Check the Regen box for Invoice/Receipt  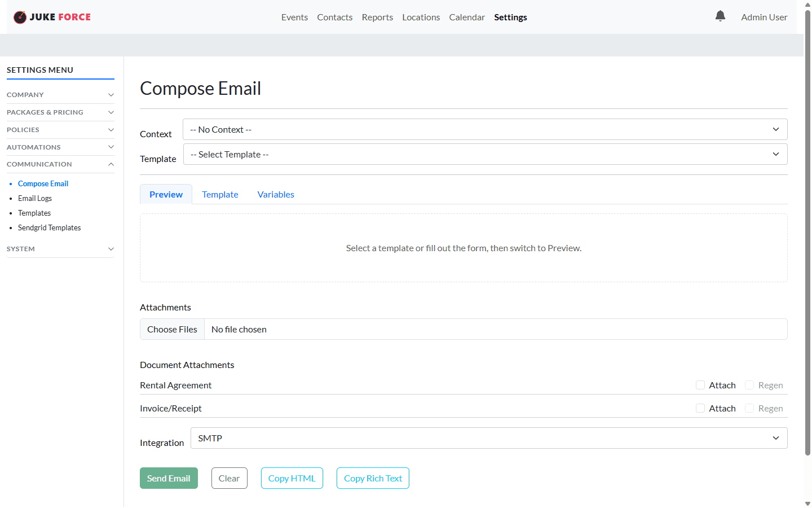pos(749,408)
